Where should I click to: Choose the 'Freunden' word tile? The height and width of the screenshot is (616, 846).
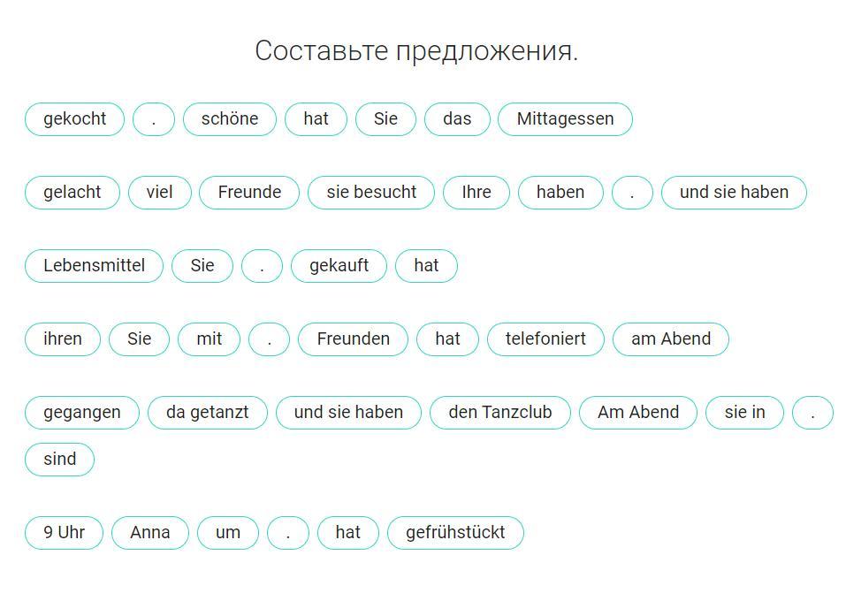pyautogui.click(x=353, y=339)
